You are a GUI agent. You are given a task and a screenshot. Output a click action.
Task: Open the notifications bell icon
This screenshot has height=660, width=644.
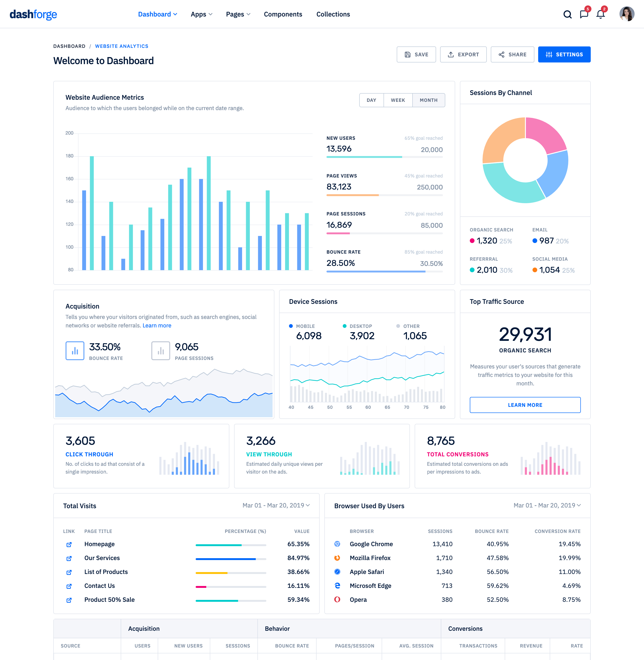coord(600,15)
